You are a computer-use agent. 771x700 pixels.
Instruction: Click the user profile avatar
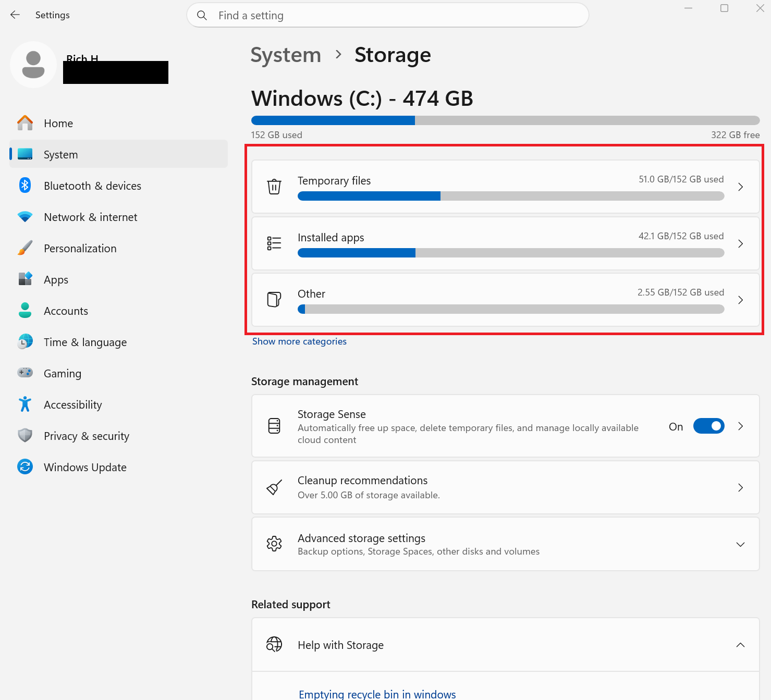click(33, 65)
